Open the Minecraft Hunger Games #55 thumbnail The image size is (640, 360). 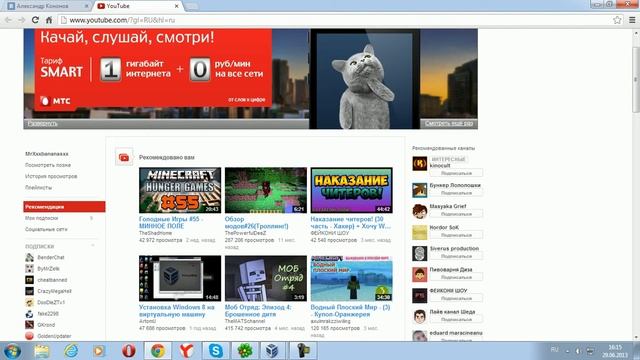point(180,190)
